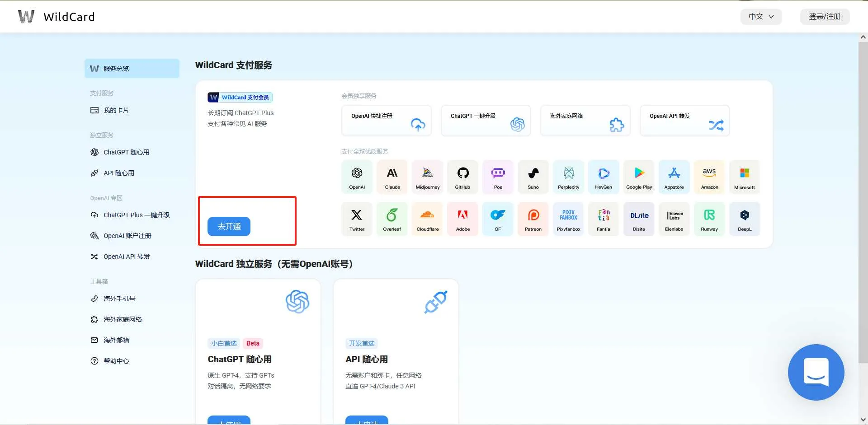Select the Adobe service icon
This screenshot has width=868, height=425.
(462, 219)
